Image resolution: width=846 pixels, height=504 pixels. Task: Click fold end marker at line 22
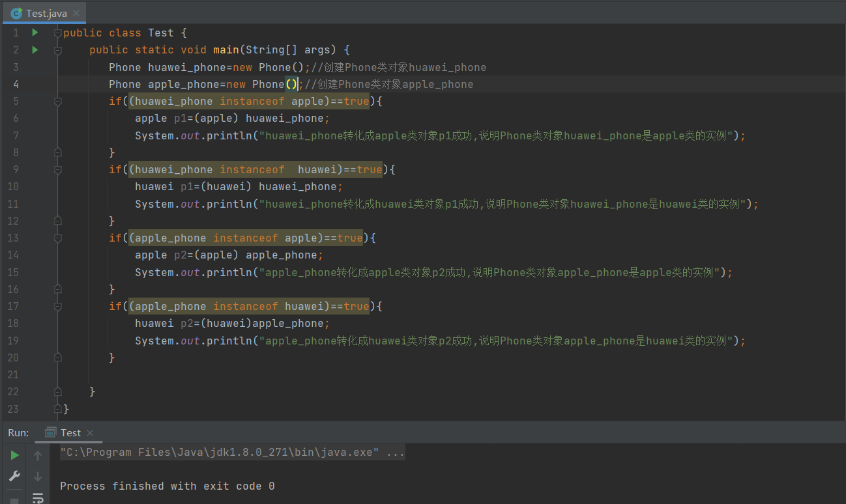(58, 391)
